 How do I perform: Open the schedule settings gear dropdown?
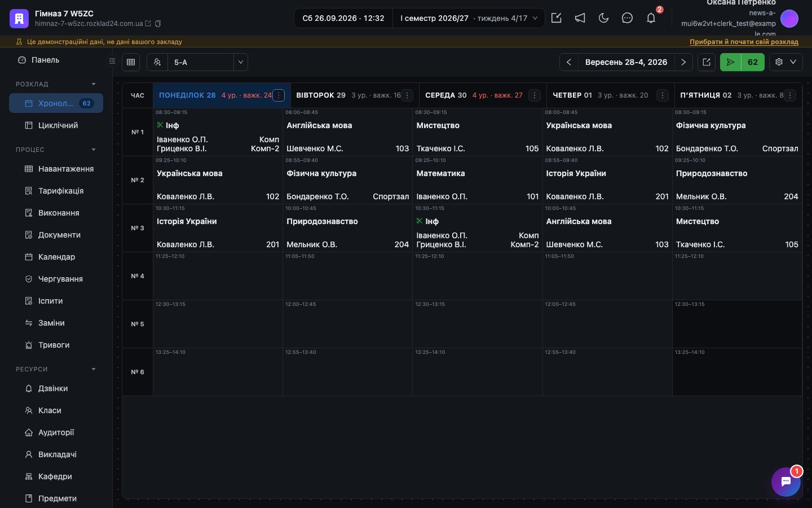786,62
